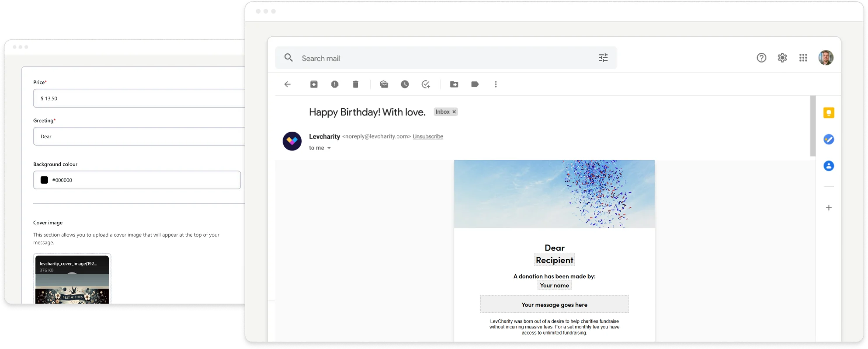Expand the 'to me' recipient details
The height and width of the screenshot is (349, 868).
click(329, 148)
